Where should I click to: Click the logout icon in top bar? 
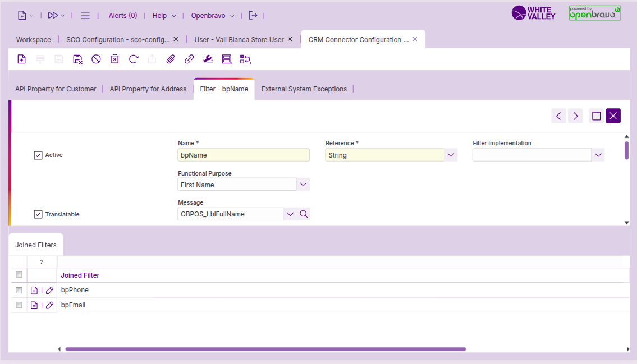(x=253, y=16)
